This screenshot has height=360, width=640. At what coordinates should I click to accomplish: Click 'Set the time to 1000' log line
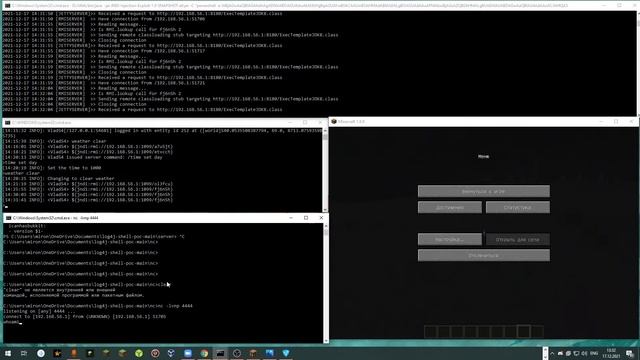tap(52, 168)
